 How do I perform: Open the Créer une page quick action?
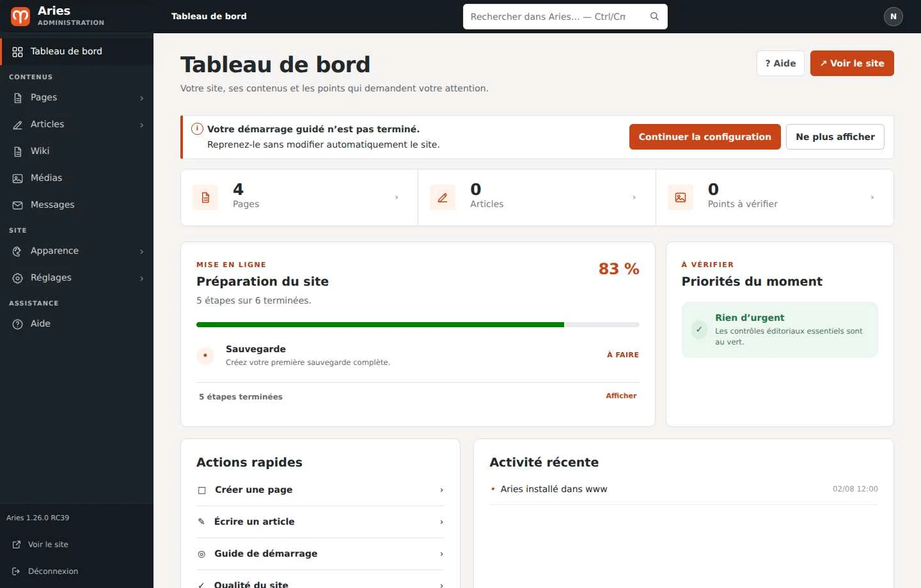320,490
